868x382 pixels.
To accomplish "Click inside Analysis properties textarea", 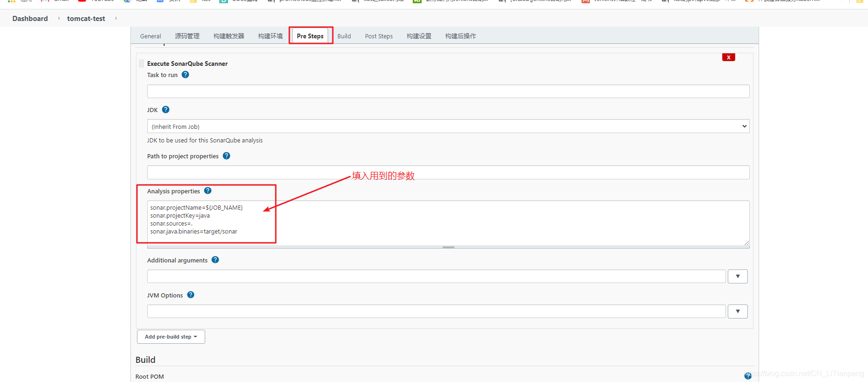I will point(448,223).
